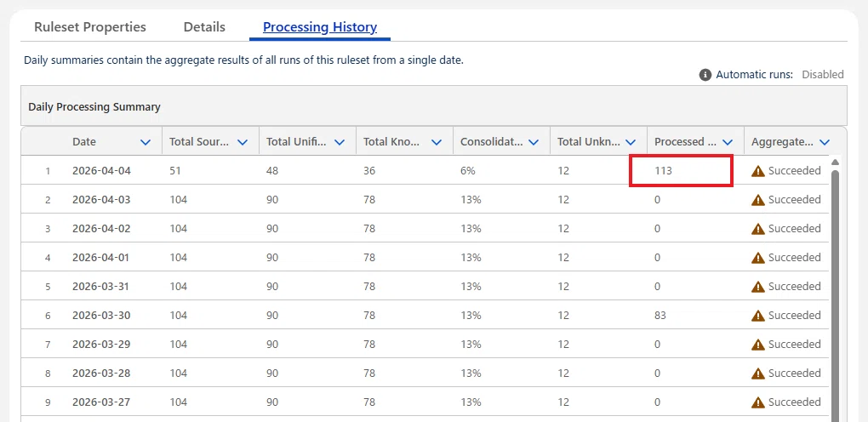
Task: Click warning icon in 2026-03-29 row
Action: tap(758, 345)
